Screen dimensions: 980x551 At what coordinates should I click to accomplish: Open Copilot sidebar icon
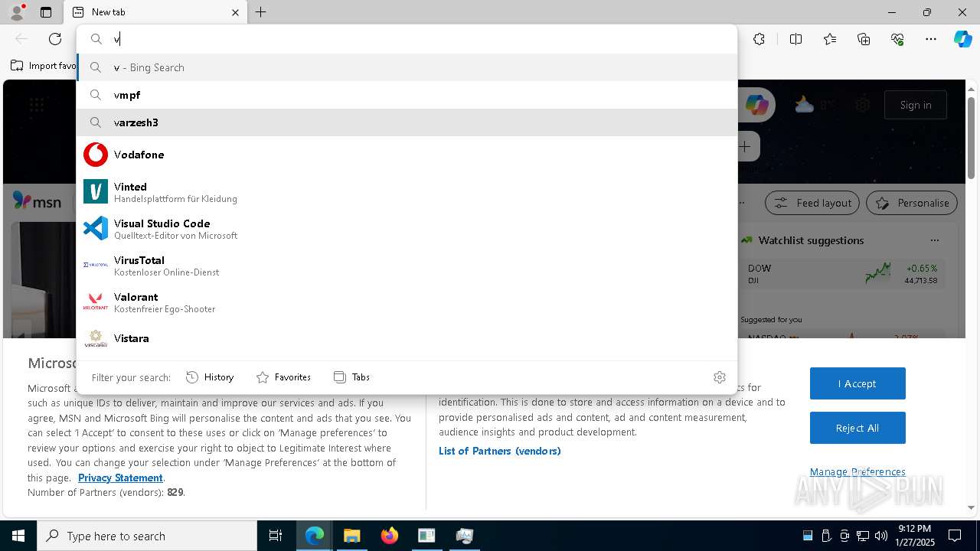coord(963,39)
